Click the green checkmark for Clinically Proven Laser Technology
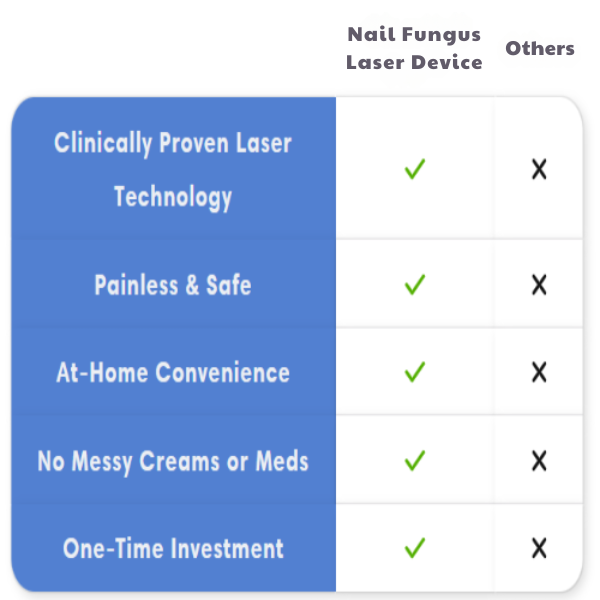 tap(415, 170)
